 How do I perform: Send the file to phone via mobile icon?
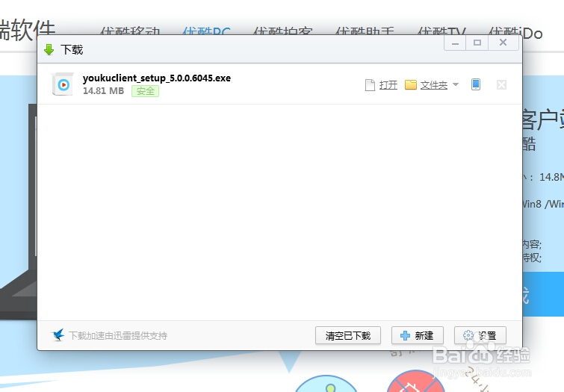point(476,84)
